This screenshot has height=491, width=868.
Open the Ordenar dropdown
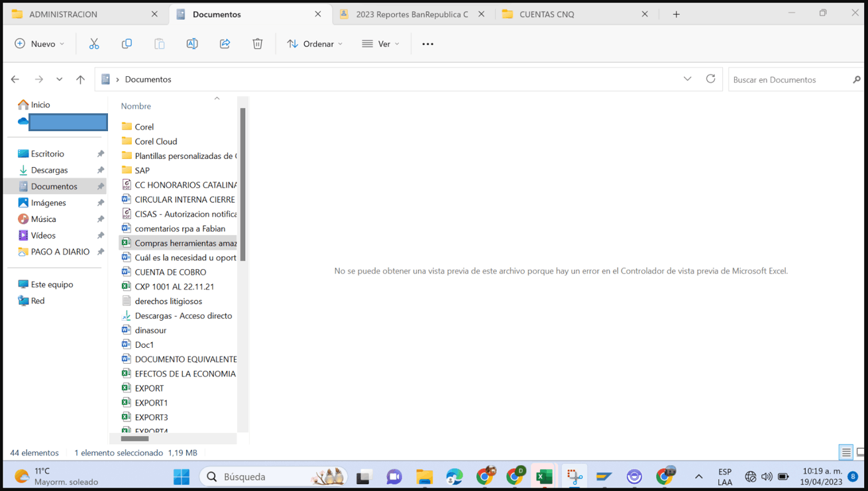pyautogui.click(x=315, y=44)
